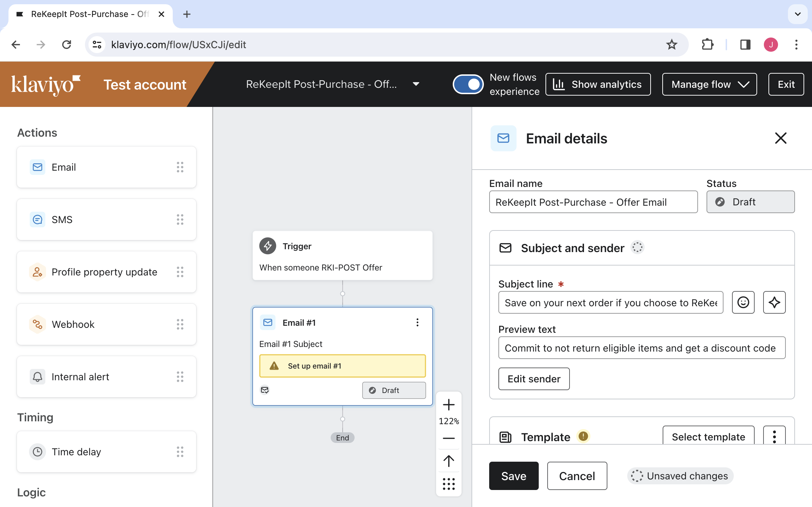The image size is (812, 507).
Task: Open the Email #1 kebab menu
Action: (418, 322)
